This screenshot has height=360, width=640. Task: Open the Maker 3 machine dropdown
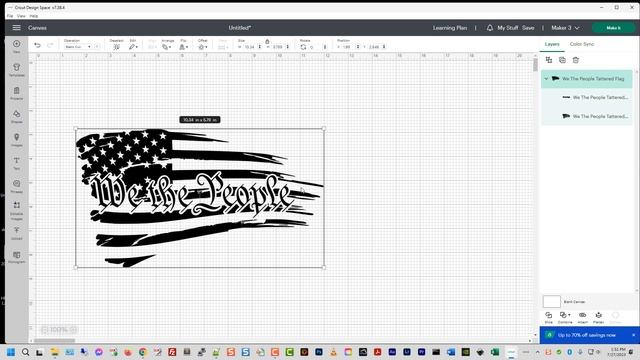[565, 28]
